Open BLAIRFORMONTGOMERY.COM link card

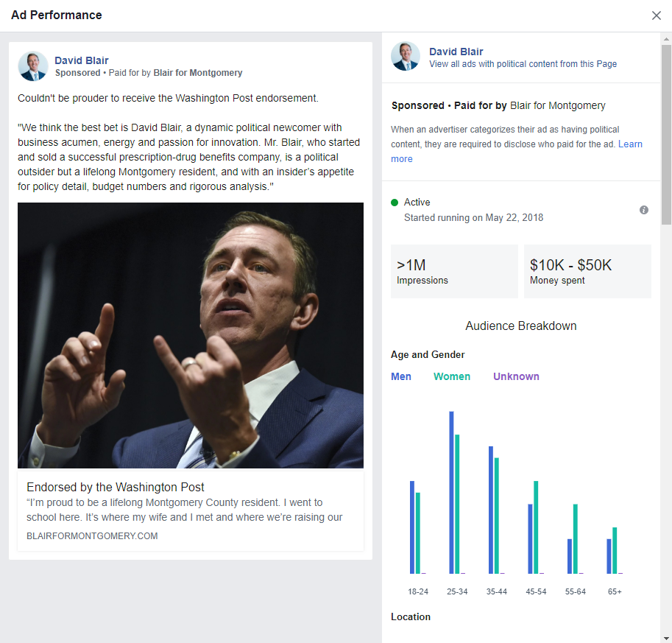pyautogui.click(x=191, y=511)
